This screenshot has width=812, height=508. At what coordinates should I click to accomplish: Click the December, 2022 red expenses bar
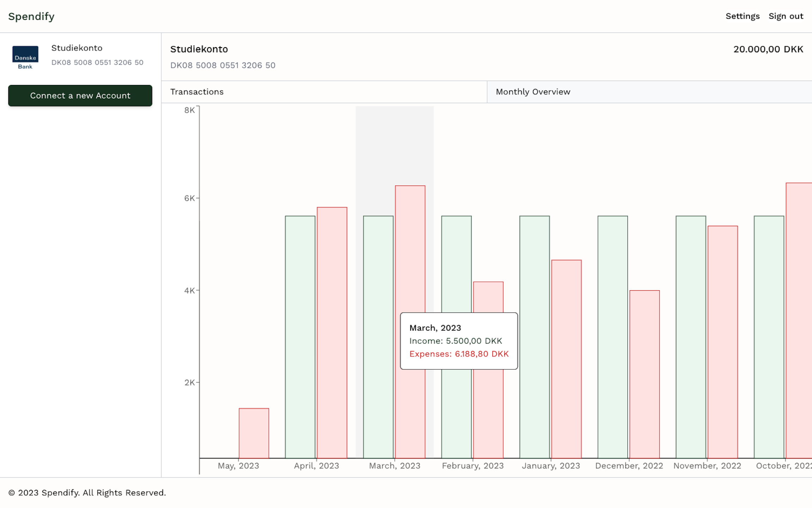click(644, 374)
